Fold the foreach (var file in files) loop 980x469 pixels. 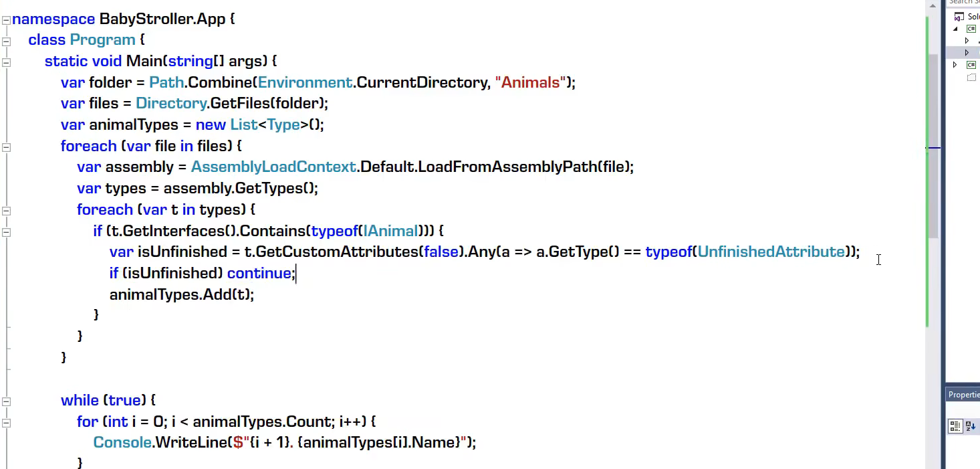tap(6, 147)
